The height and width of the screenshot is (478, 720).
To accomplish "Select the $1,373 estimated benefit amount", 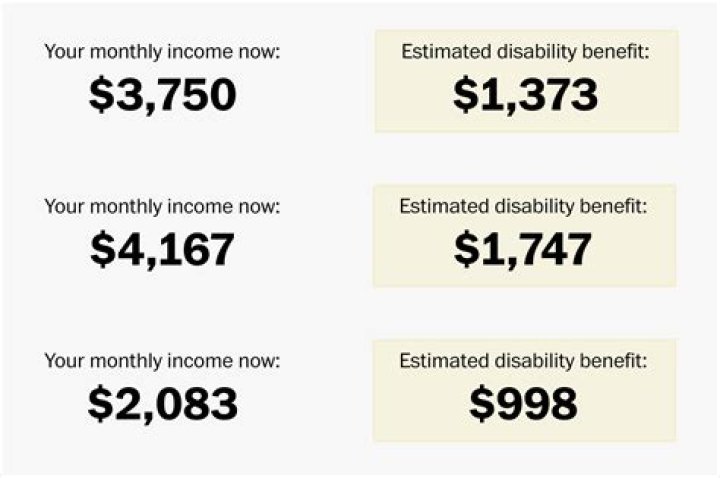I will (526, 95).
